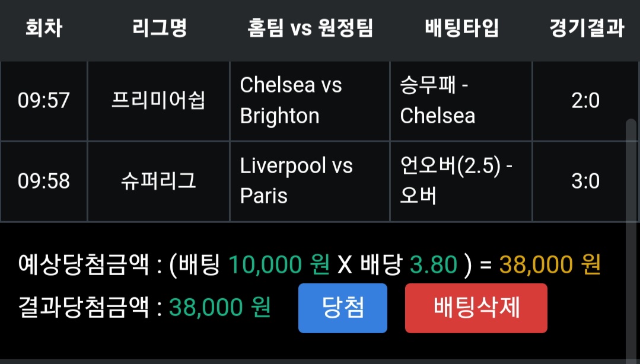Click the 3:0 match result
Image resolution: width=640 pixels, height=364 pixels.
[x=585, y=181]
